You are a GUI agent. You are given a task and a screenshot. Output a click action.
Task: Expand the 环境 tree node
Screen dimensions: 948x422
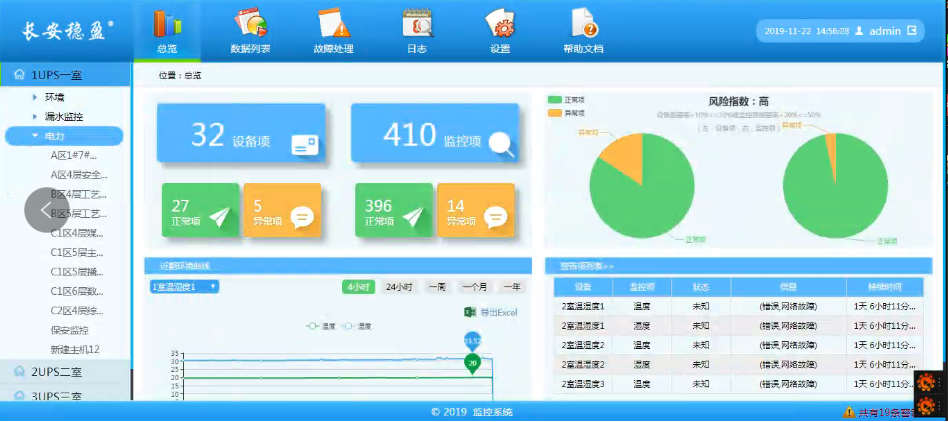35,97
